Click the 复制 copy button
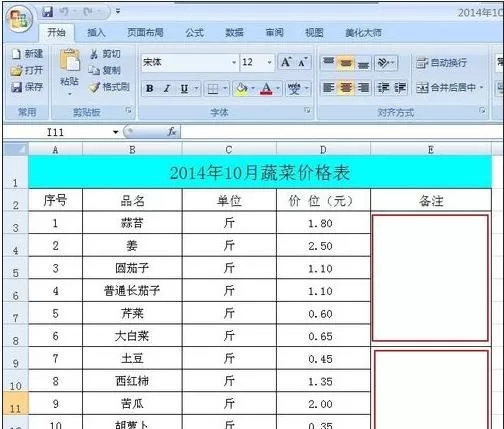The width and height of the screenshot is (504, 429). pyautogui.click(x=105, y=70)
